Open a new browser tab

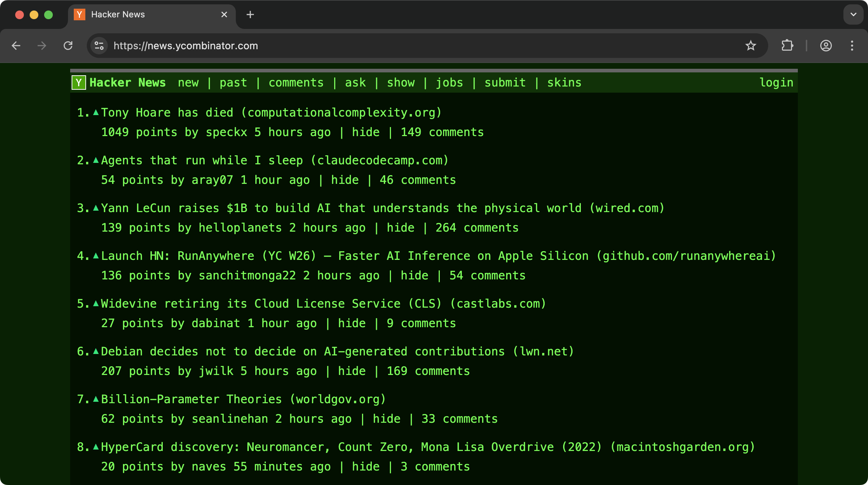click(250, 14)
